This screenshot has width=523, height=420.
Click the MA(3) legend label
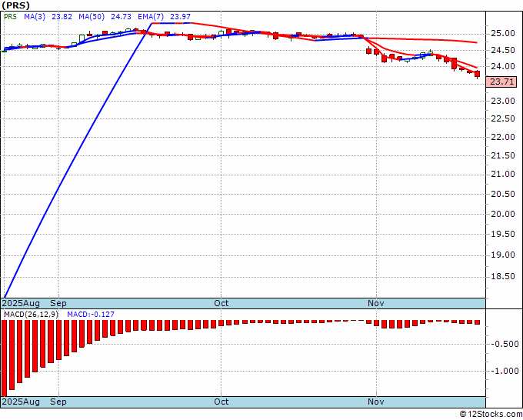click(x=35, y=17)
